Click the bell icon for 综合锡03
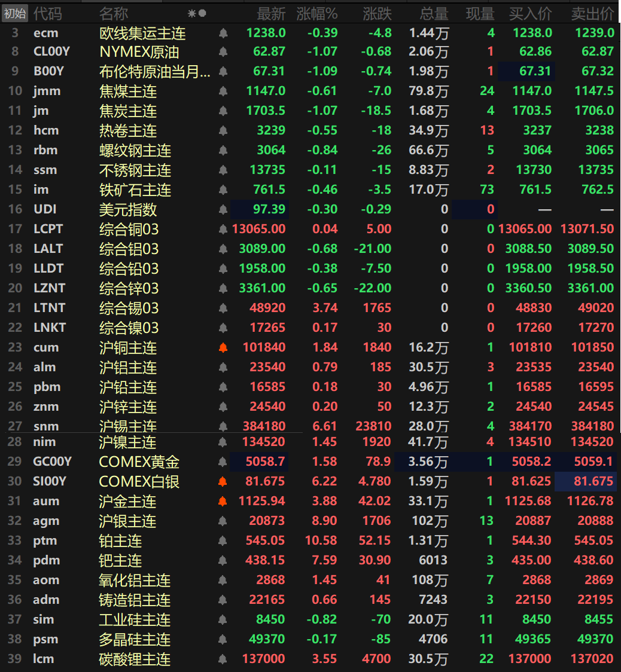Screen dimensions: 621x672 click(223, 308)
